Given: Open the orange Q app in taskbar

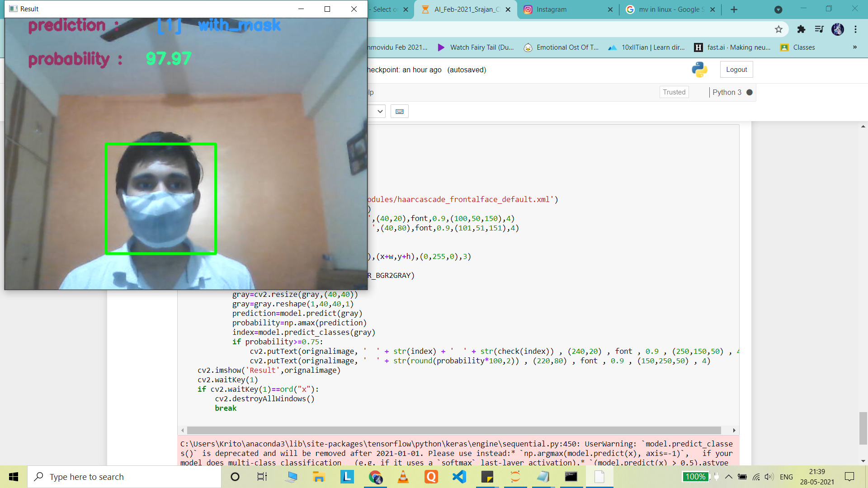Looking at the screenshot, I should coord(431,477).
